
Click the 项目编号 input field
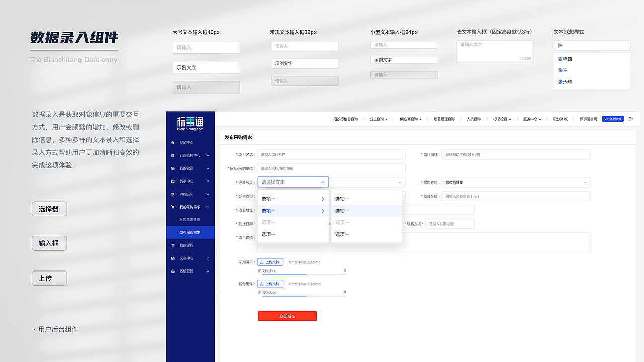pyautogui.click(x=516, y=155)
